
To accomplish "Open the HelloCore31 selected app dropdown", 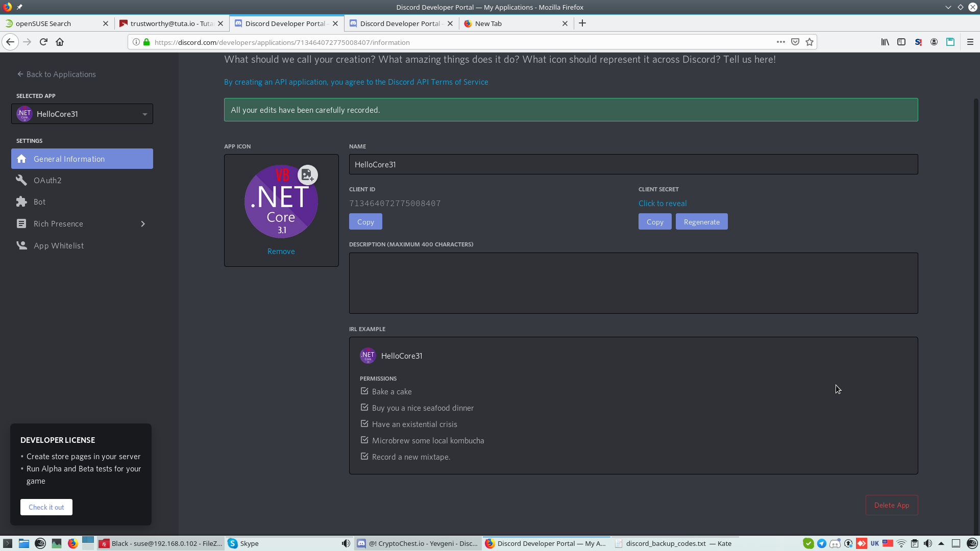I will pos(82,114).
